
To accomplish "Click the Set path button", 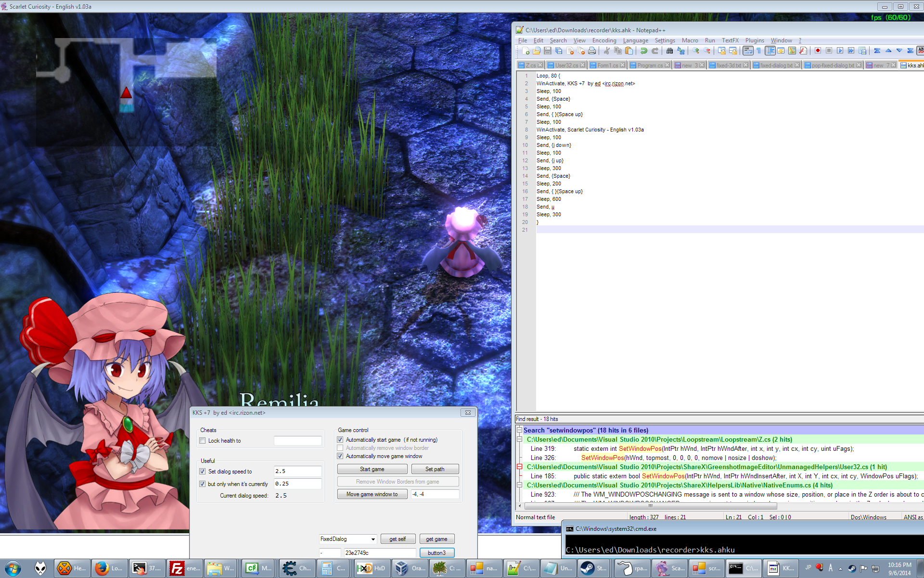I will pyautogui.click(x=435, y=469).
